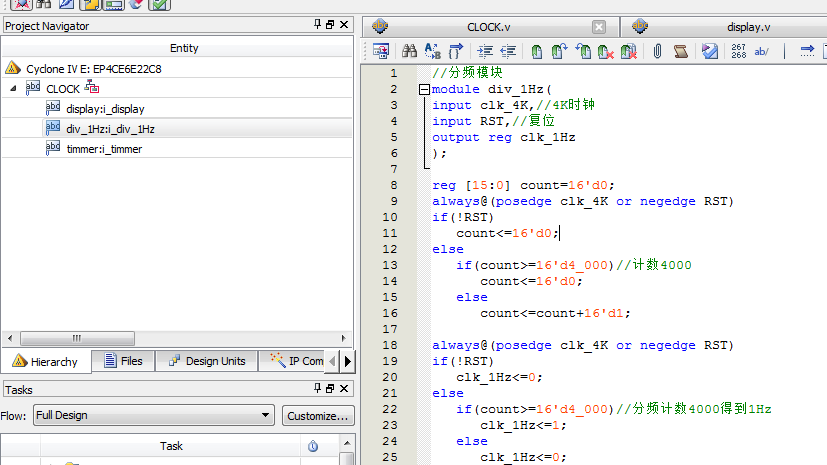Collapse the CLOCK entity tree node
The image size is (827, 465).
(x=13, y=89)
